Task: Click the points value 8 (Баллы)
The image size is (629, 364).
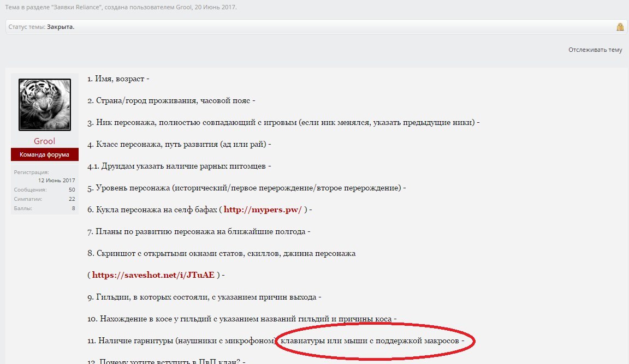Action: coord(73,208)
